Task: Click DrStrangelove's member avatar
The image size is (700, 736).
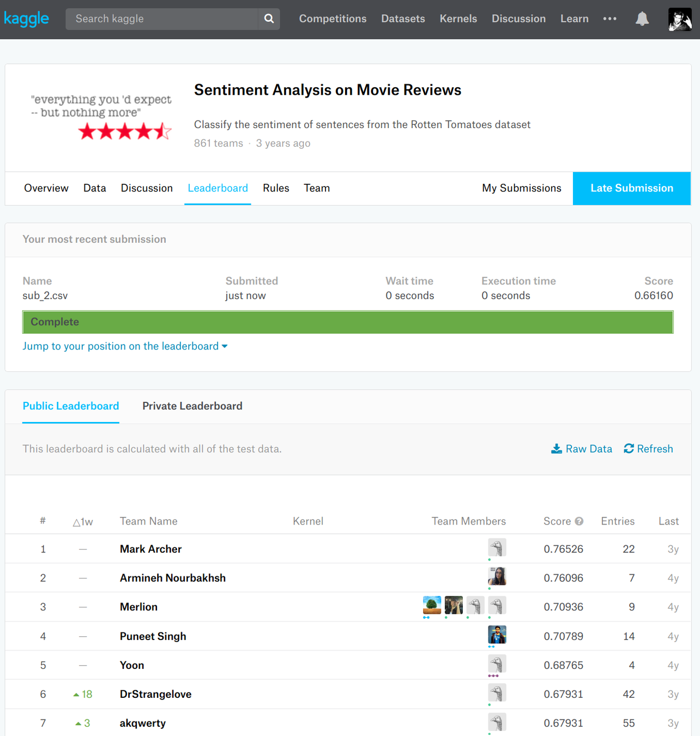Action: point(497,692)
